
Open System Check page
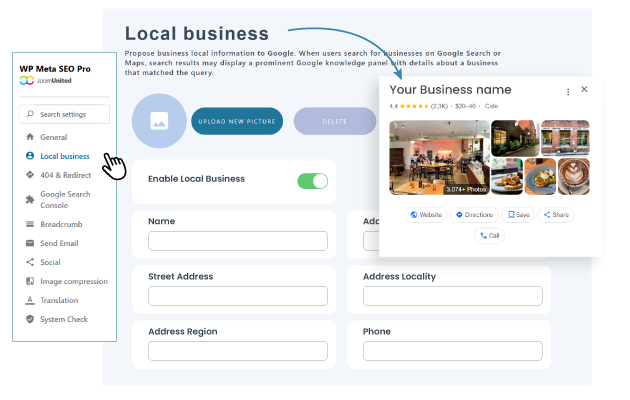pyautogui.click(x=64, y=319)
